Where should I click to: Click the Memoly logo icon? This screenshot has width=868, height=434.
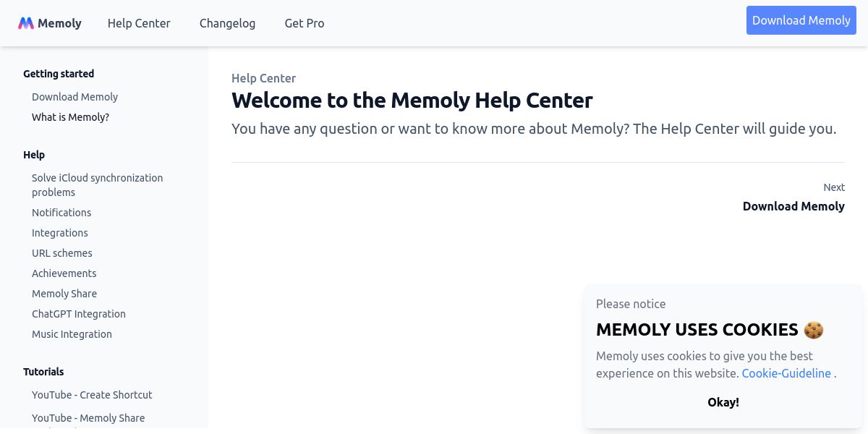pos(26,23)
